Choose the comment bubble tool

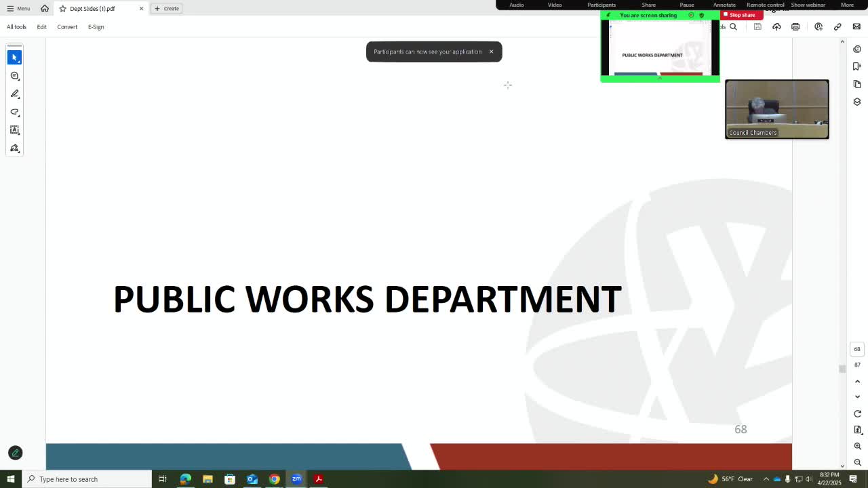tap(15, 76)
